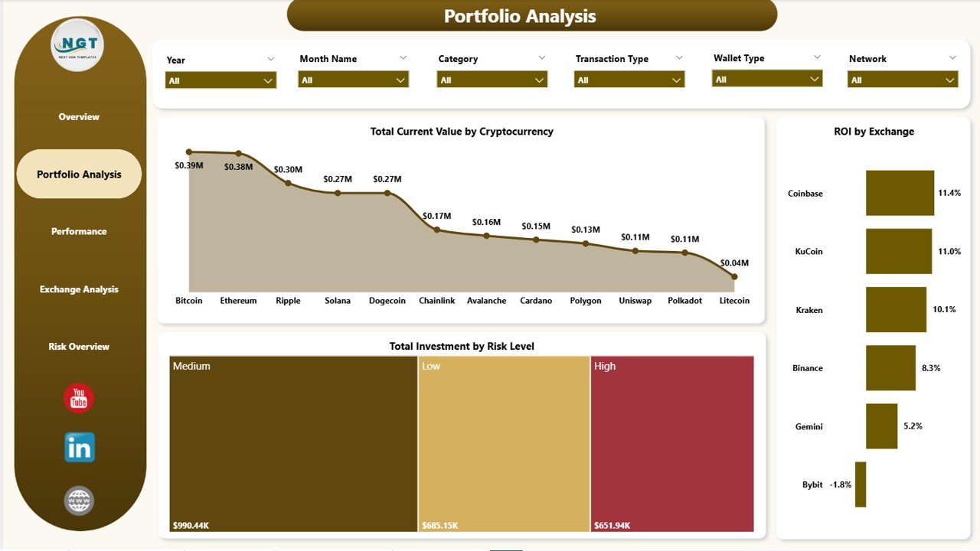Select the active Portfolio Analysis button
The width and height of the screenshot is (980, 551).
[x=77, y=174]
